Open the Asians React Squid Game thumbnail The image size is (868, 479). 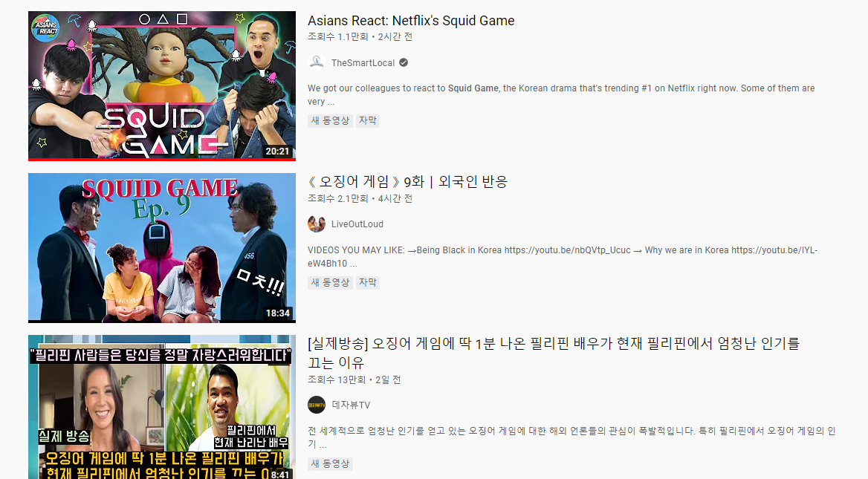pos(162,85)
